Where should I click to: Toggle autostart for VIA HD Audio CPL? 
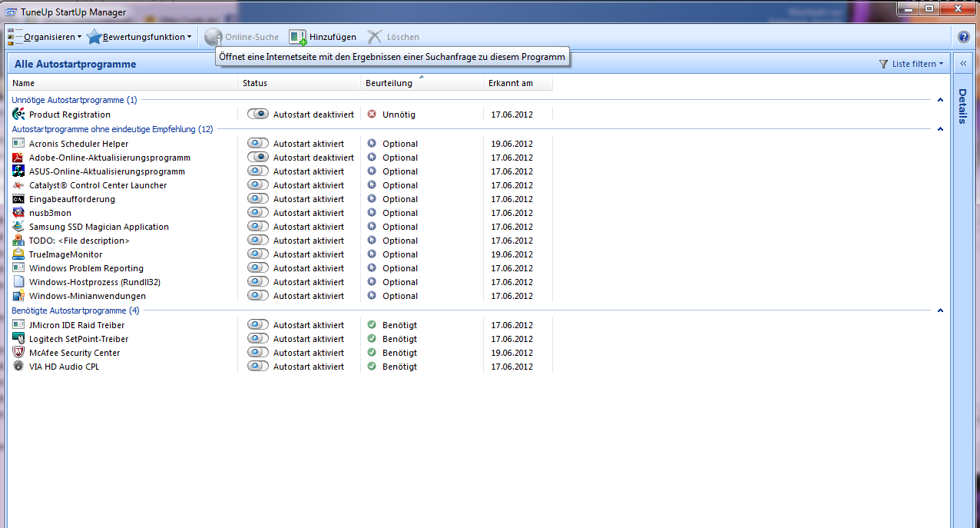point(258,367)
